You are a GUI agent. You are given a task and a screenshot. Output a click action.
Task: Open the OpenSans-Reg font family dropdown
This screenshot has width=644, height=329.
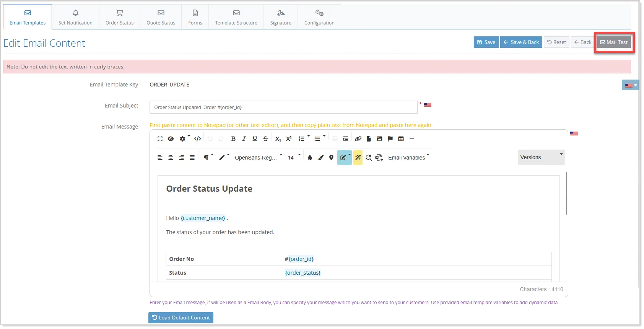point(258,158)
